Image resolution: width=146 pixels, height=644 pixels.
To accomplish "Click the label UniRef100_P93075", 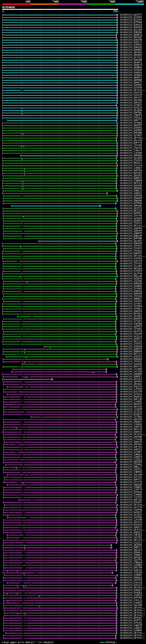I will click(131, 95).
